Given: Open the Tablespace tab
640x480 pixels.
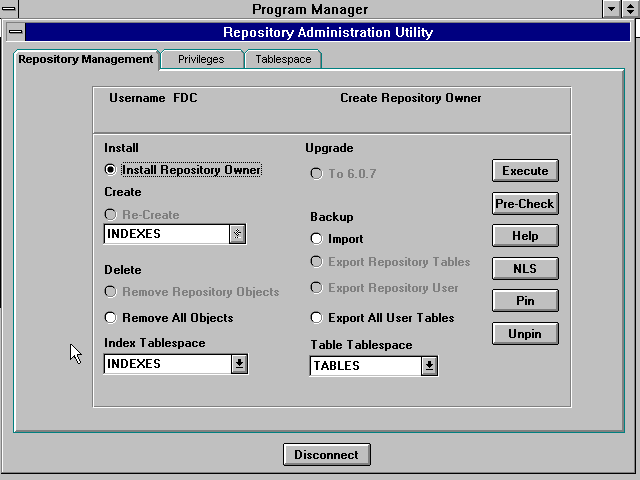Looking at the screenshot, I should [282, 59].
